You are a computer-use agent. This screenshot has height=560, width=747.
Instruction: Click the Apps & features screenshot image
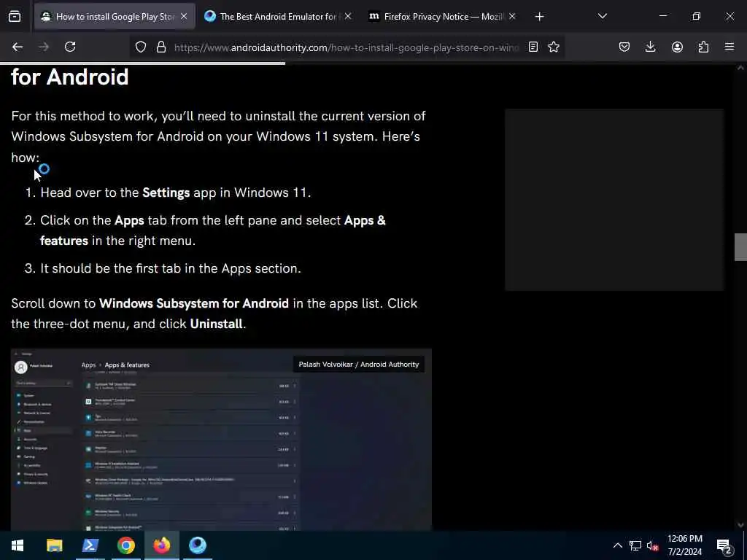click(x=221, y=440)
